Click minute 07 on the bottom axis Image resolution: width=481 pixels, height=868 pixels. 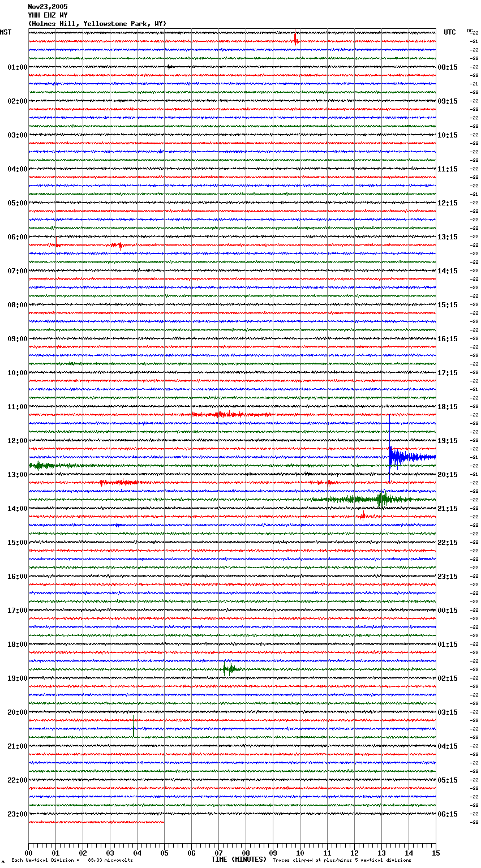coord(218,853)
